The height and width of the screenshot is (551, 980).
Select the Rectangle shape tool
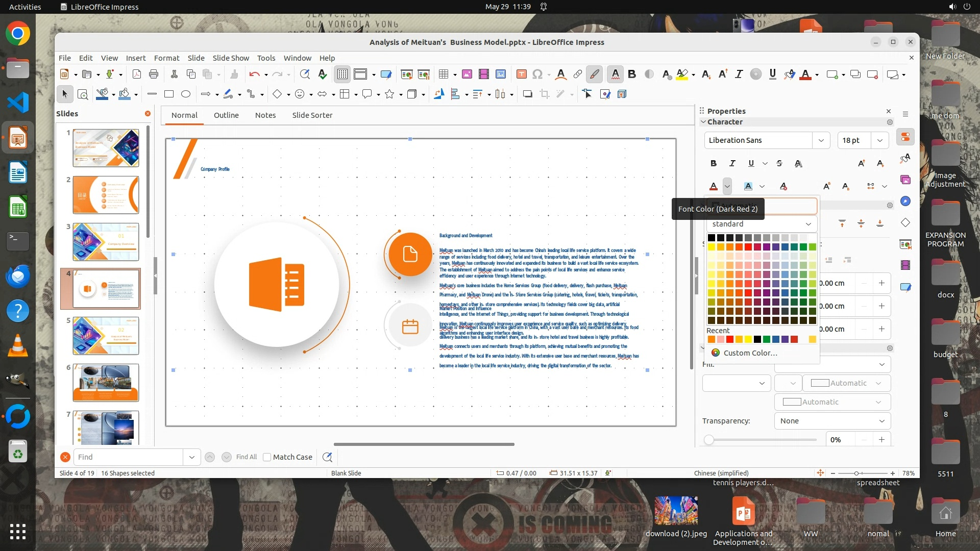169,94
